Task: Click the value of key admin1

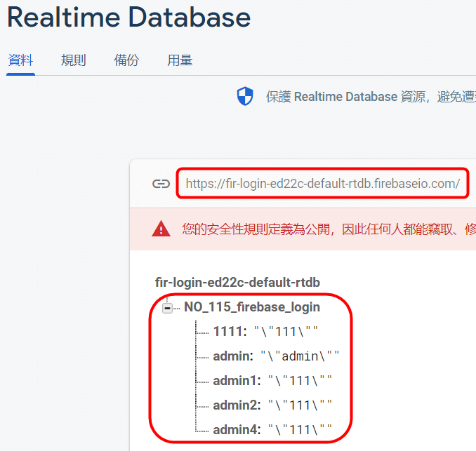Action: [x=300, y=381]
